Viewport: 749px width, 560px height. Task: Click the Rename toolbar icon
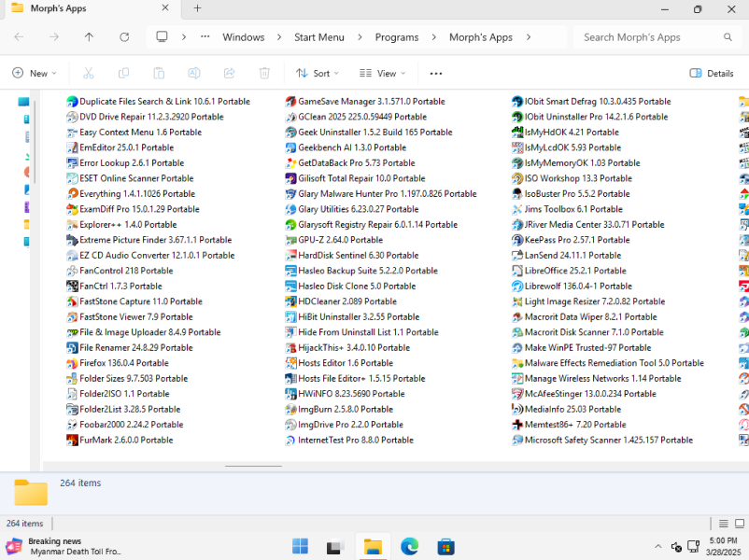(x=194, y=73)
